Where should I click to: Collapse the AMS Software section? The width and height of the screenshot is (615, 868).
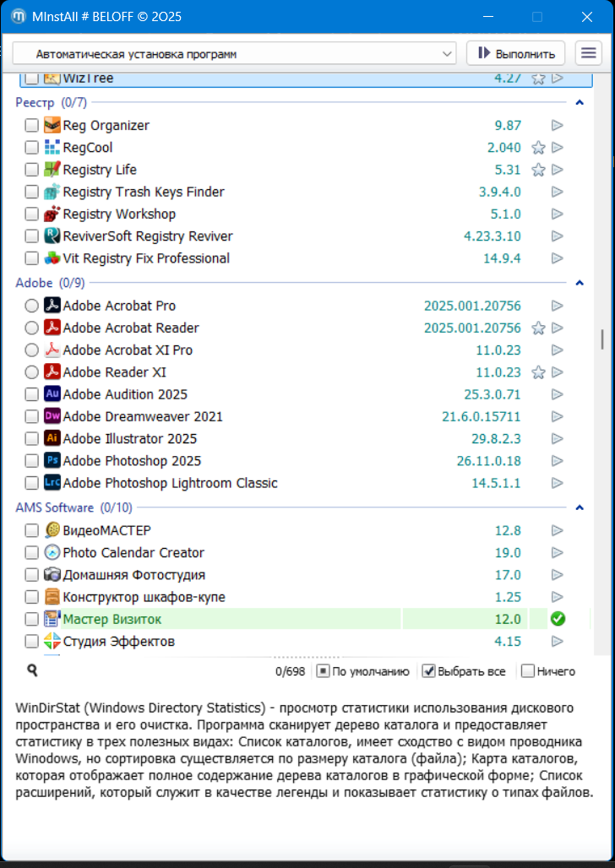[580, 508]
